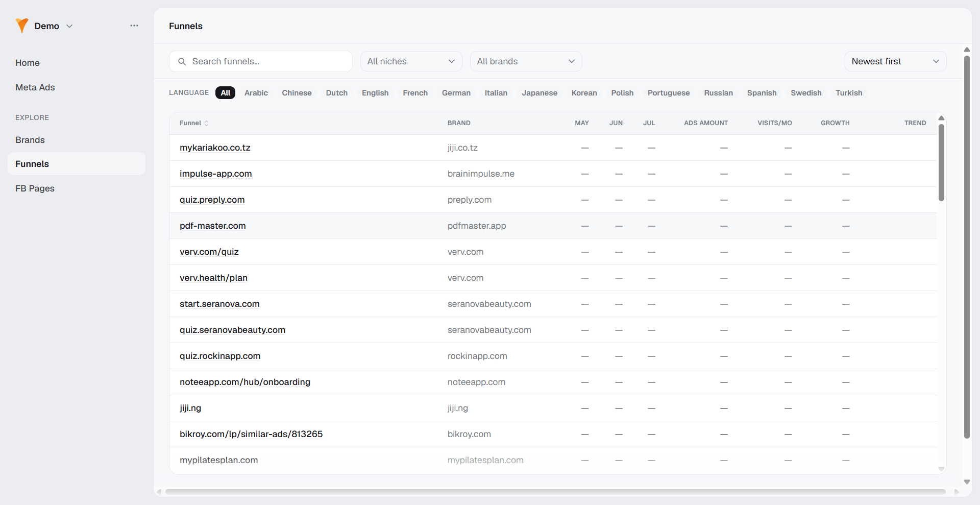The image size is (980, 505).
Task: Filter funnels by German language
Action: 456,93
